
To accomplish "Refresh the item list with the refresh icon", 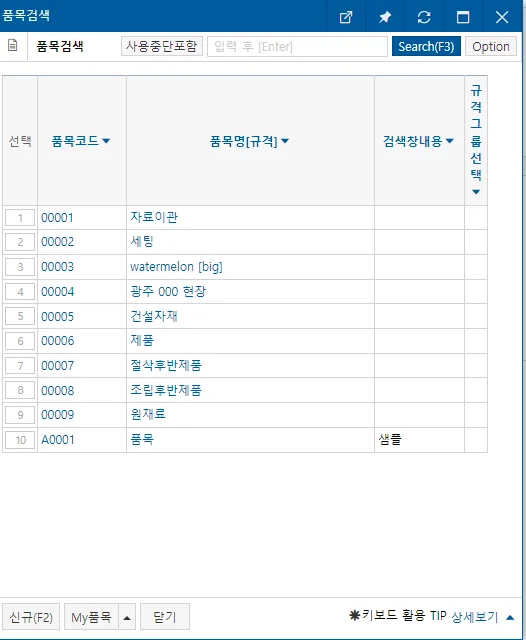I will point(424,17).
